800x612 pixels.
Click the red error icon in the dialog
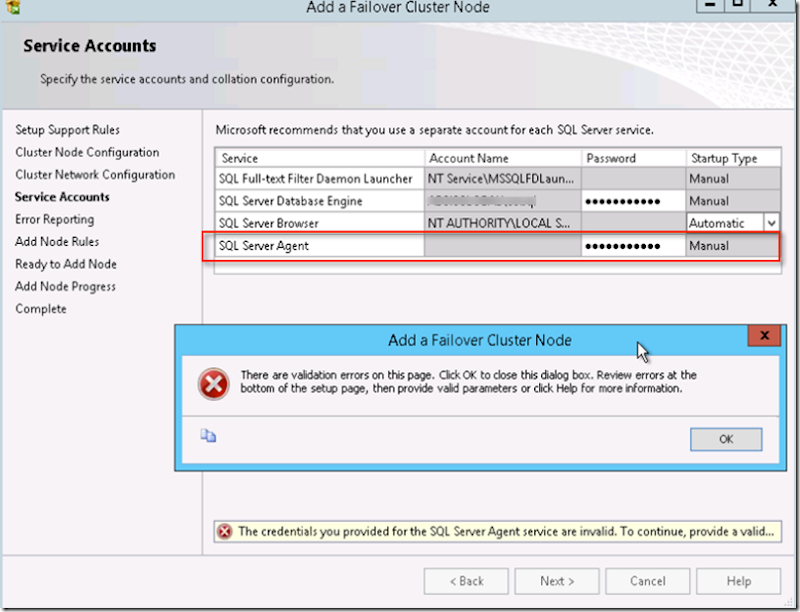coord(213,384)
